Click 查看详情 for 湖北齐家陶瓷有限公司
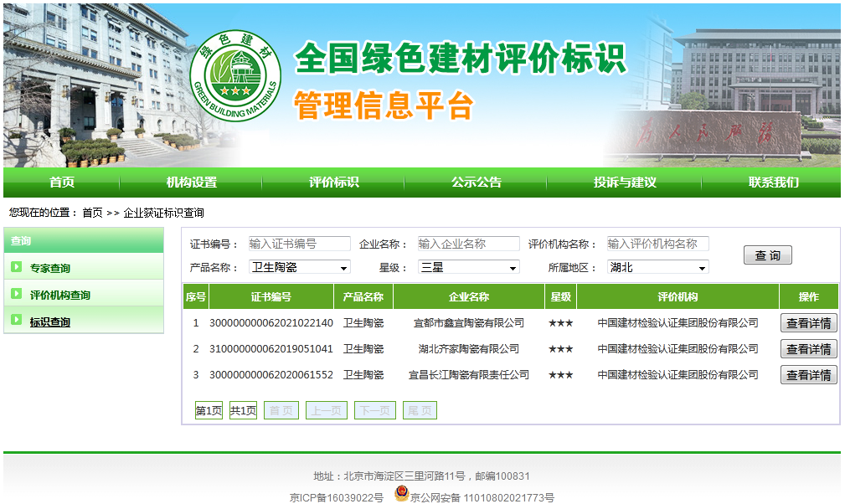This screenshot has height=504, width=845. [808, 349]
